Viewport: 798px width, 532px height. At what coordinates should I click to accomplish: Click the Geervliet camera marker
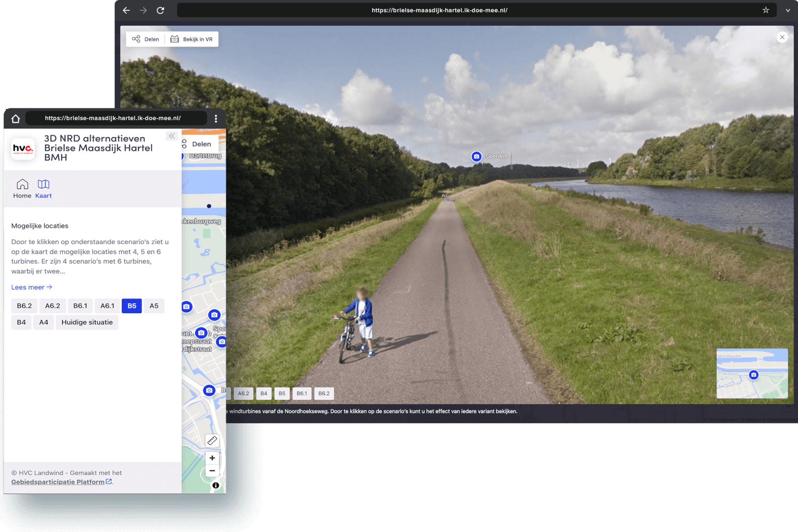(x=476, y=157)
